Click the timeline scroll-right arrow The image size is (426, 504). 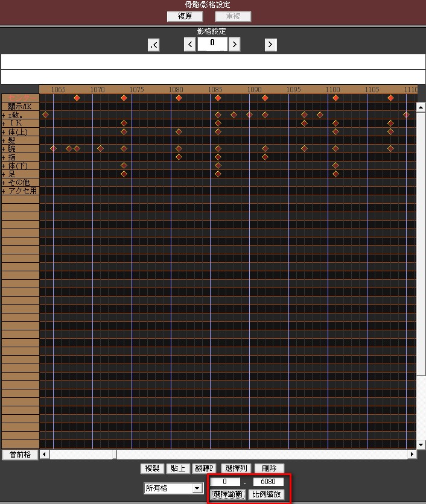coord(412,454)
